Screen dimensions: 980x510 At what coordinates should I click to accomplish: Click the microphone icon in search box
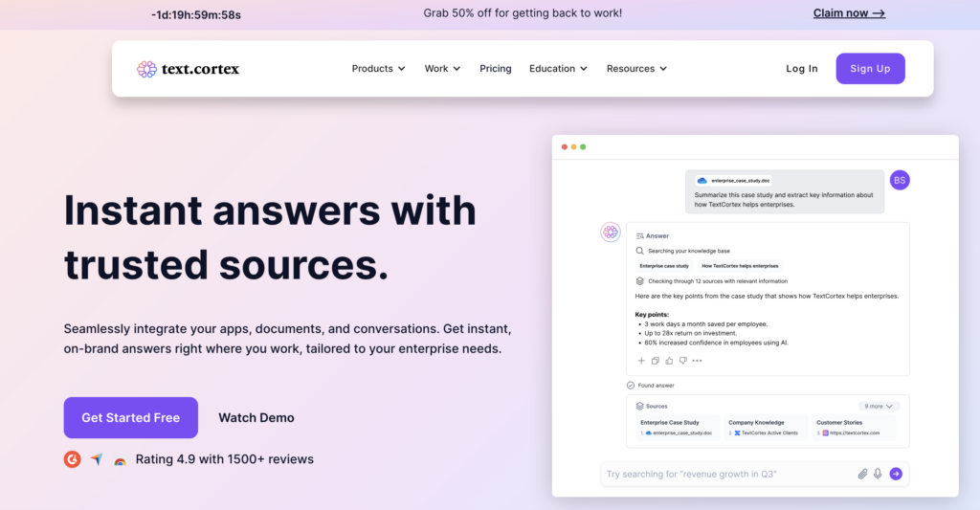[878, 474]
